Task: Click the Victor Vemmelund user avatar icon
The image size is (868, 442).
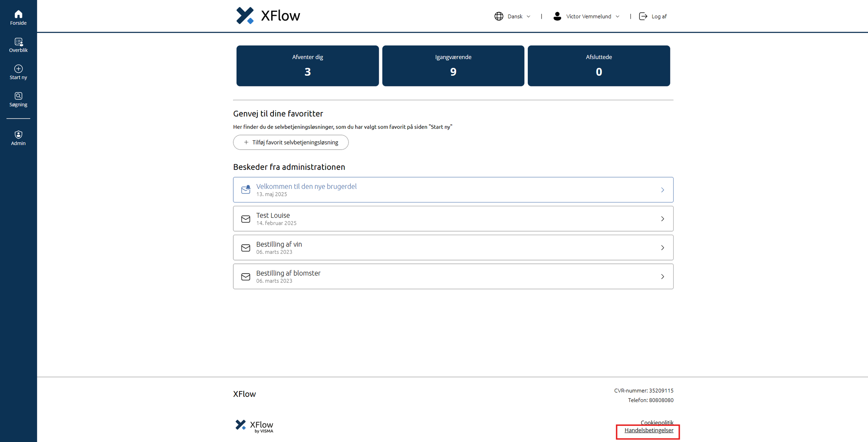Action: pyautogui.click(x=557, y=16)
